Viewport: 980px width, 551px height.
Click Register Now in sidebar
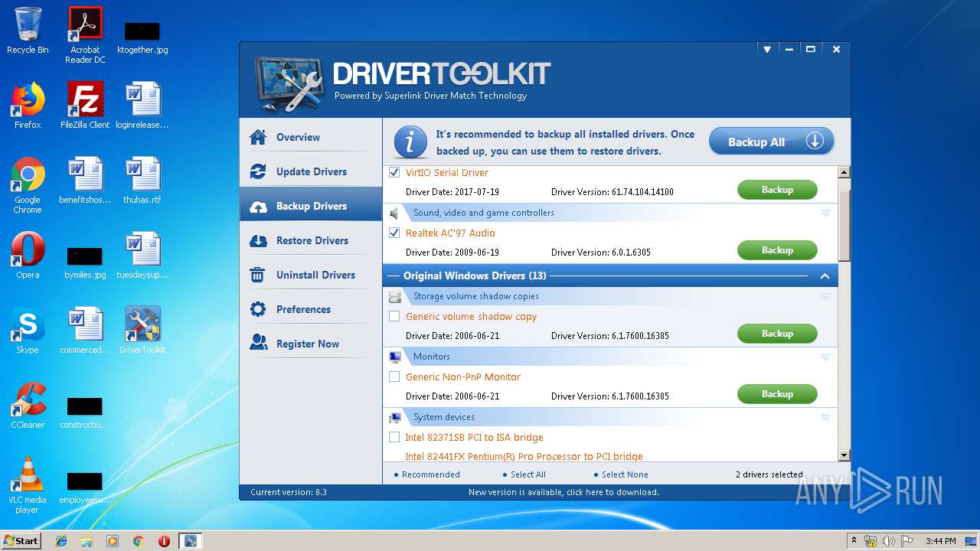pyautogui.click(x=311, y=344)
